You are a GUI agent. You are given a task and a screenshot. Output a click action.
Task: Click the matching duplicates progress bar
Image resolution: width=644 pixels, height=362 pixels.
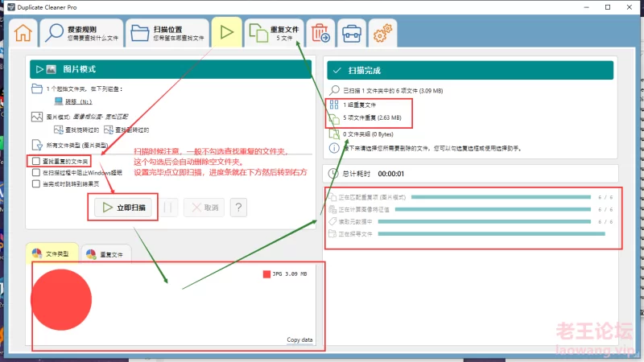(501, 197)
